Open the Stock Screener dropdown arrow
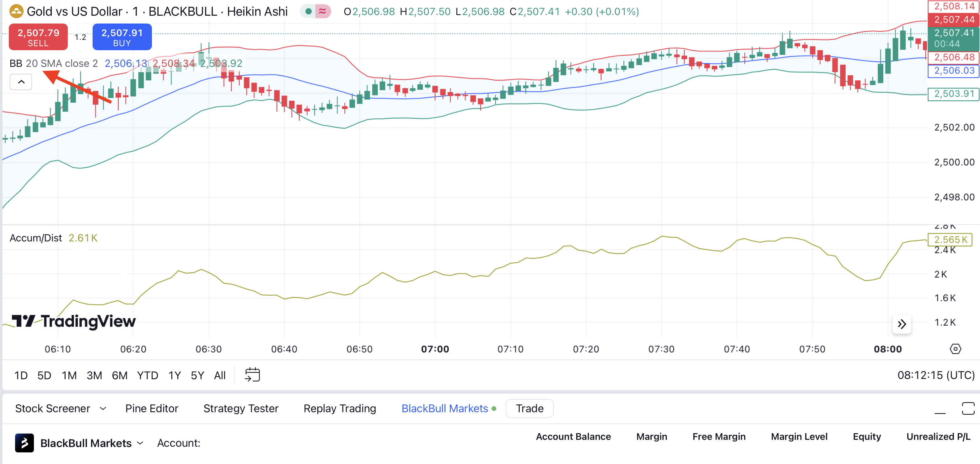The height and width of the screenshot is (464, 980). pyautogui.click(x=103, y=408)
